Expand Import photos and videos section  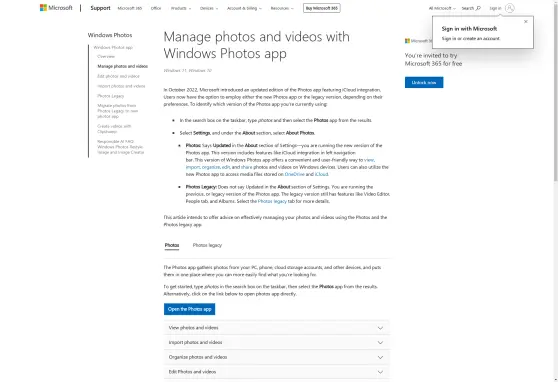(x=277, y=342)
